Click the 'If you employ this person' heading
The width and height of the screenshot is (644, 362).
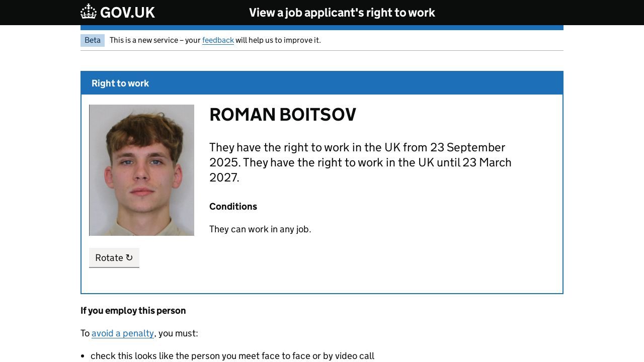click(x=133, y=311)
